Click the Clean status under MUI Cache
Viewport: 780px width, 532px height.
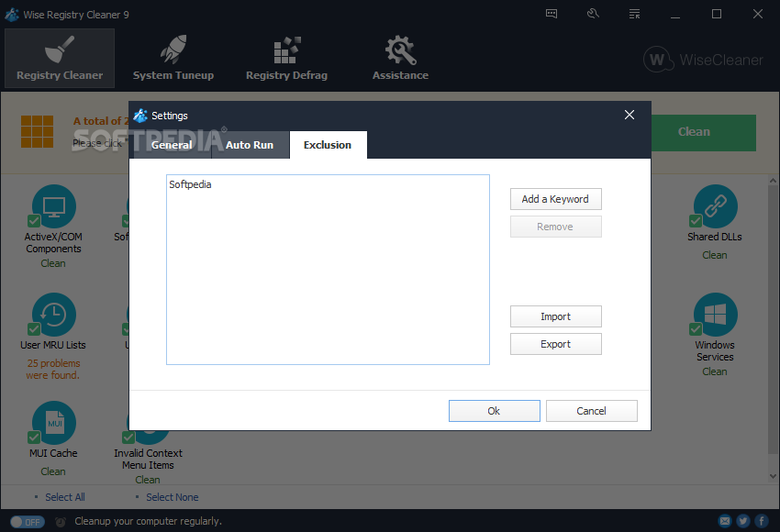(53, 471)
